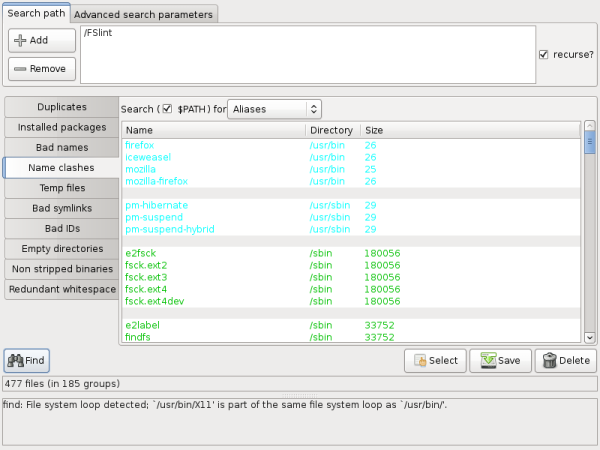Select the pm-hibernate row
Viewport: 600px width, 450px height.
155,205
